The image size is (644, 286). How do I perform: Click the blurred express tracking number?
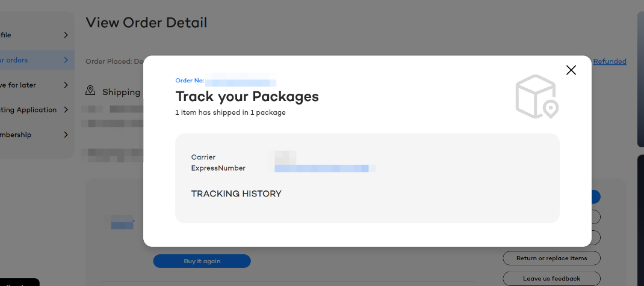[x=321, y=169]
